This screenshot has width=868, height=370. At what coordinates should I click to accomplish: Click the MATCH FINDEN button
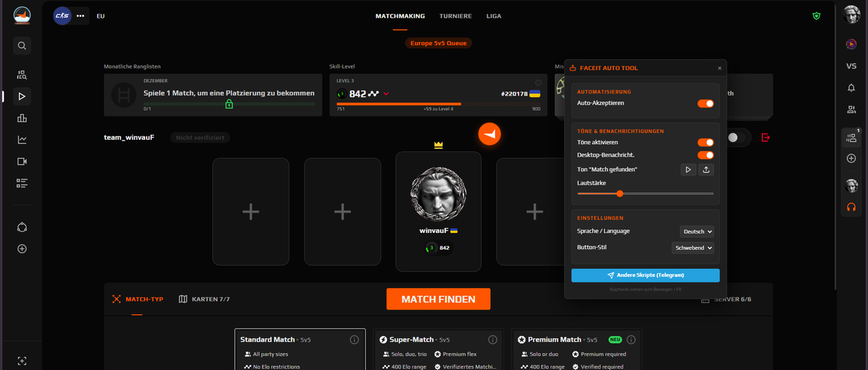pos(438,299)
